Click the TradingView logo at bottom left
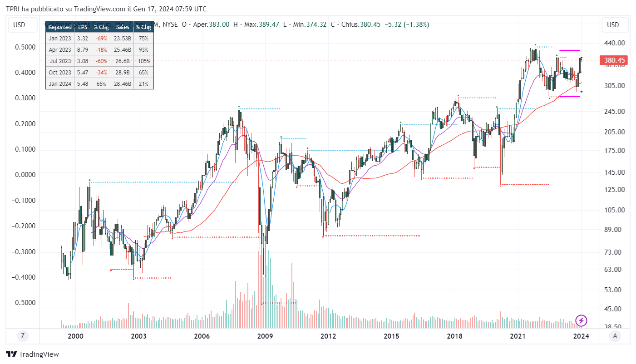Viewport: 636px width, 364px height. tap(32, 354)
